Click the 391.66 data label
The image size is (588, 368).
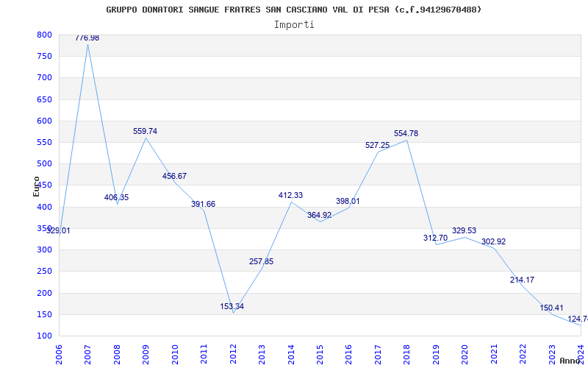point(204,205)
